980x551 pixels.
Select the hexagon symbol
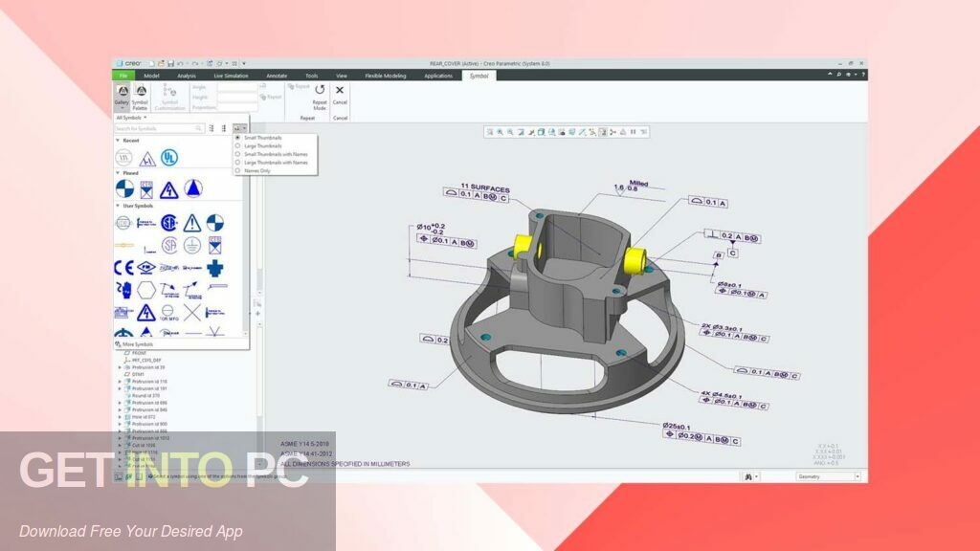[146, 290]
